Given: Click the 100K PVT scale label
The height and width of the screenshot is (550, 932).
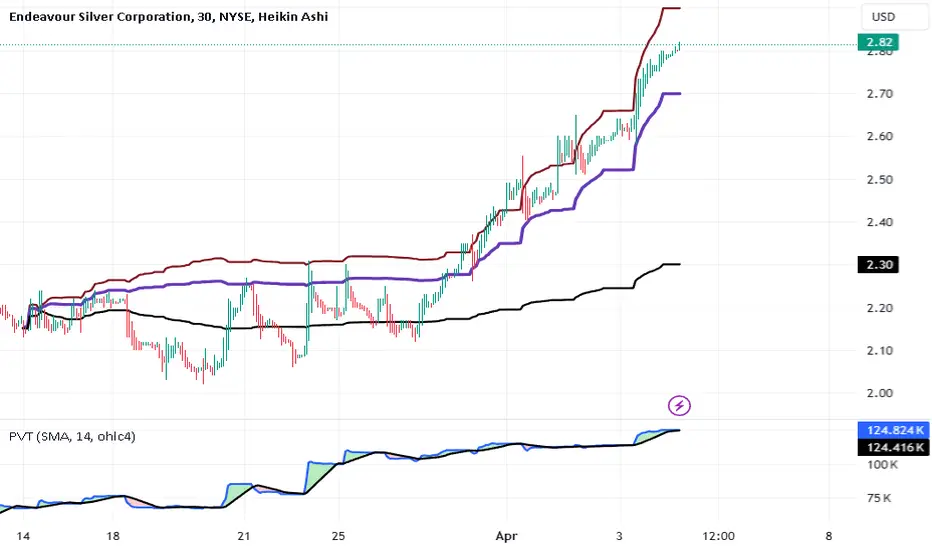Looking at the screenshot, I should tap(882, 465).
